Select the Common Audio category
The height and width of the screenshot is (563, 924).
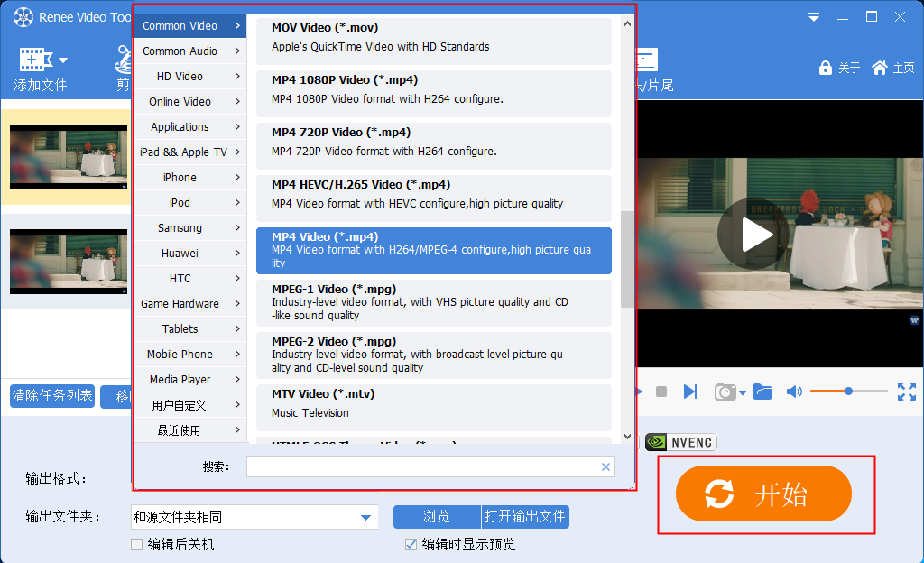[189, 51]
